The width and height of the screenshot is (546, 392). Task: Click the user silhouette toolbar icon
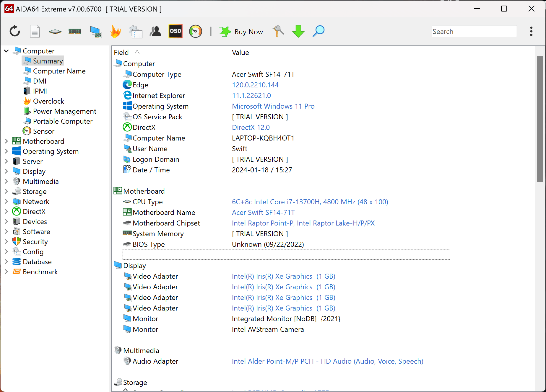155,31
